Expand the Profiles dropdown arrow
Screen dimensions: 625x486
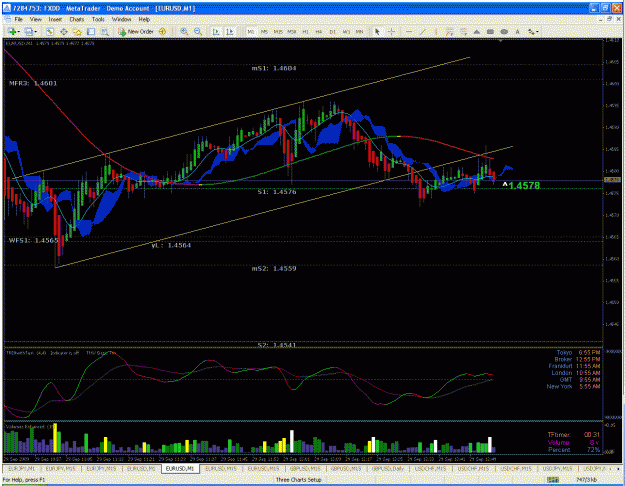click(x=36, y=32)
